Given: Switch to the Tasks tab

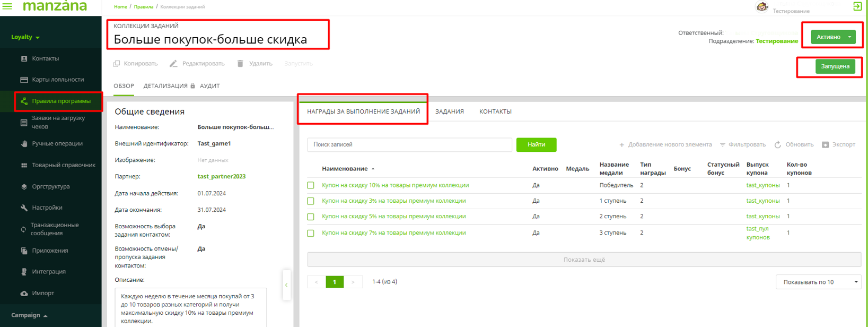Looking at the screenshot, I should [x=449, y=111].
